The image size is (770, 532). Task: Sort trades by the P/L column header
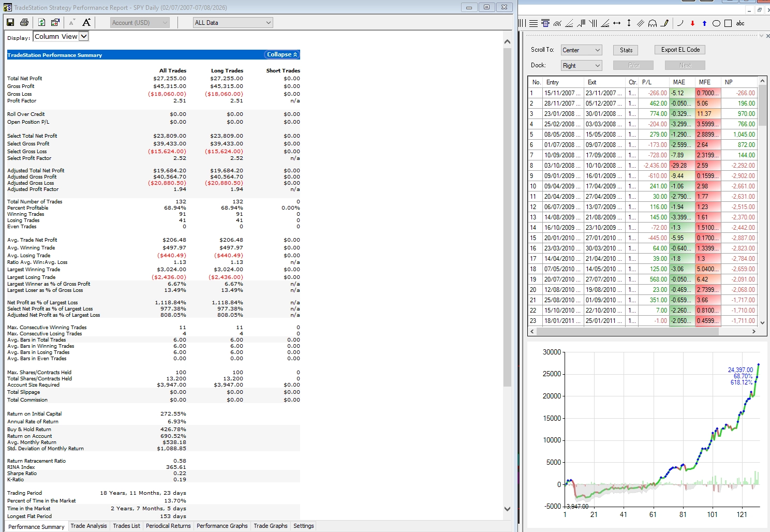(x=654, y=82)
